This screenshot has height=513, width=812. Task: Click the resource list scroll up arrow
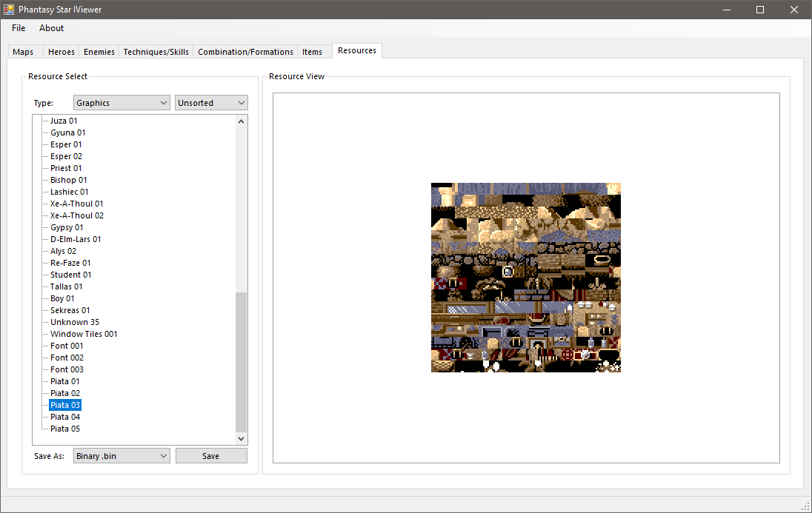click(241, 121)
